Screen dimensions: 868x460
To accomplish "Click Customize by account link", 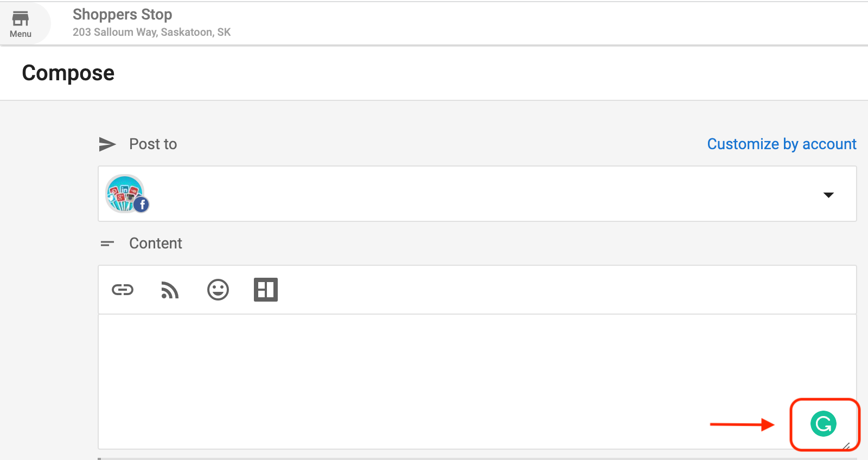I will click(x=782, y=144).
